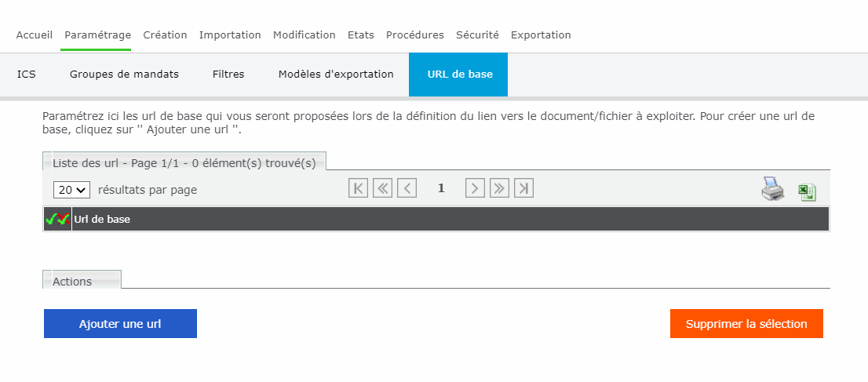Screen dimensions: 868x382
Task: Print the url list with printer icon
Action: tap(772, 189)
